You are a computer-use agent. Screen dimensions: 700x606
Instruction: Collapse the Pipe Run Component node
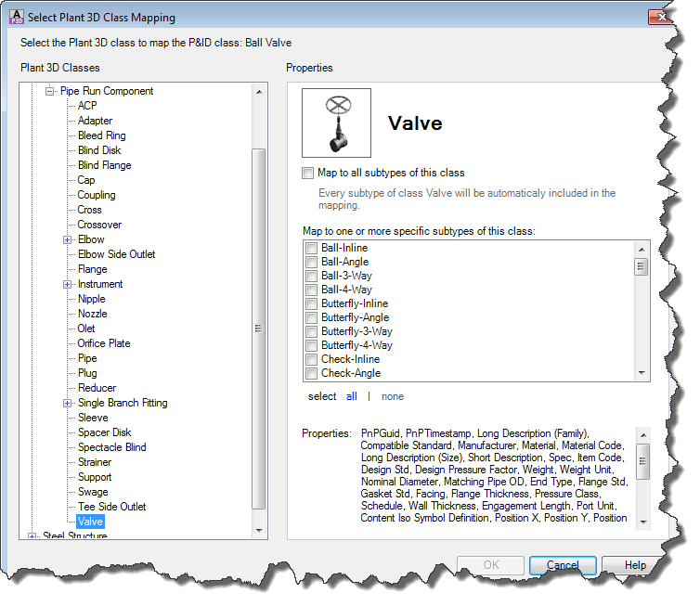49,91
